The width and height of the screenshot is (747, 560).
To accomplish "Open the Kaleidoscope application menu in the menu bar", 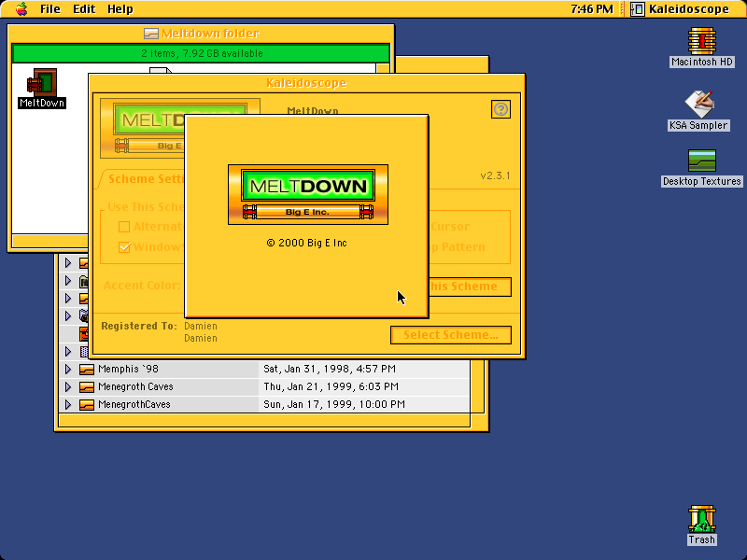I will point(680,9).
